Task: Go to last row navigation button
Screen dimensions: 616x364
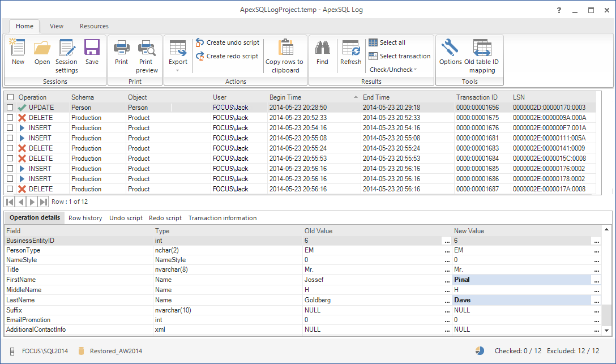Action: coord(44,202)
